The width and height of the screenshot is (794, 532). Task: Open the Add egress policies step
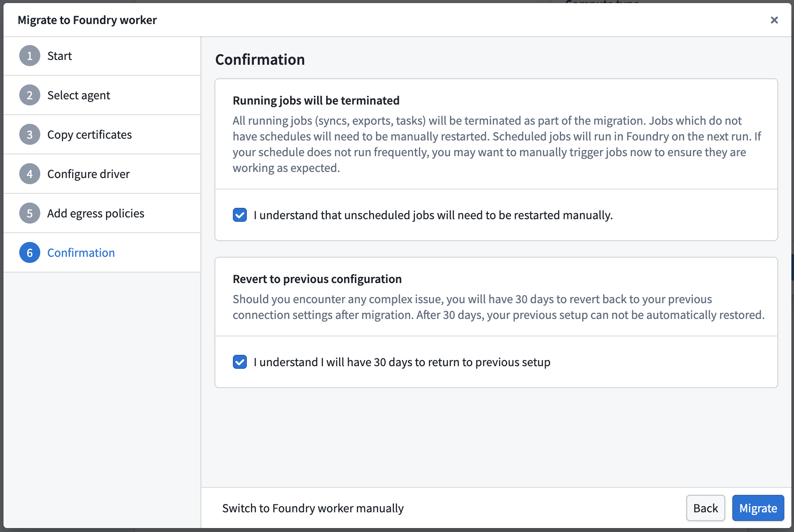pos(102,213)
